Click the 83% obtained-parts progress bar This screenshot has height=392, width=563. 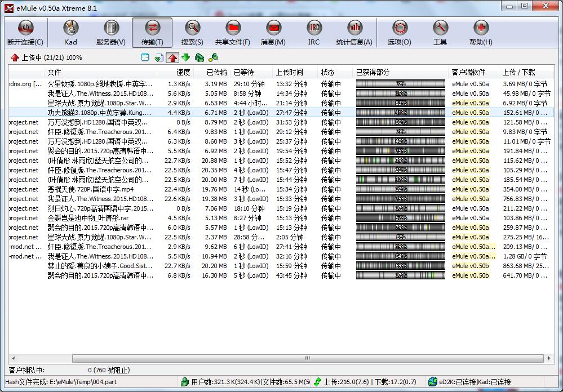(x=400, y=103)
